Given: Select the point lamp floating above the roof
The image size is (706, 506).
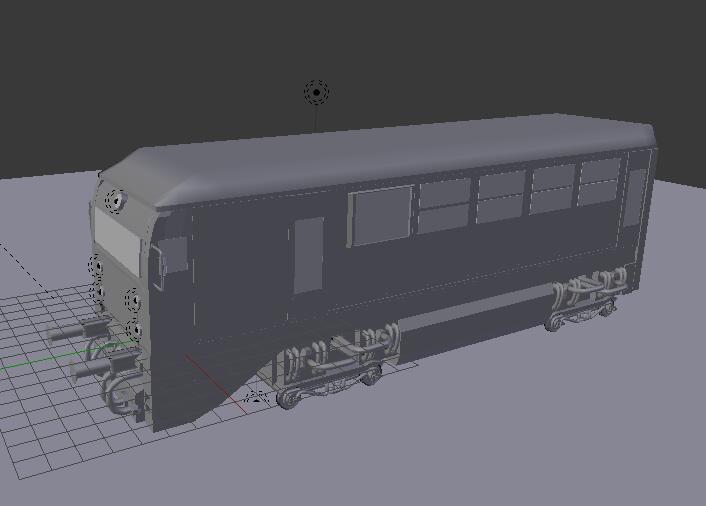Looking at the screenshot, I should [317, 92].
